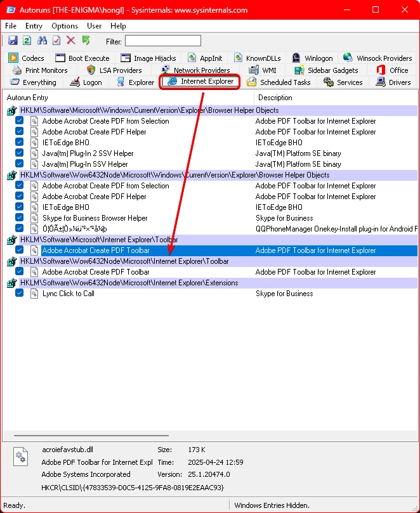
Task: Click the acroiefavstub.dll file name
Action: (x=68, y=450)
